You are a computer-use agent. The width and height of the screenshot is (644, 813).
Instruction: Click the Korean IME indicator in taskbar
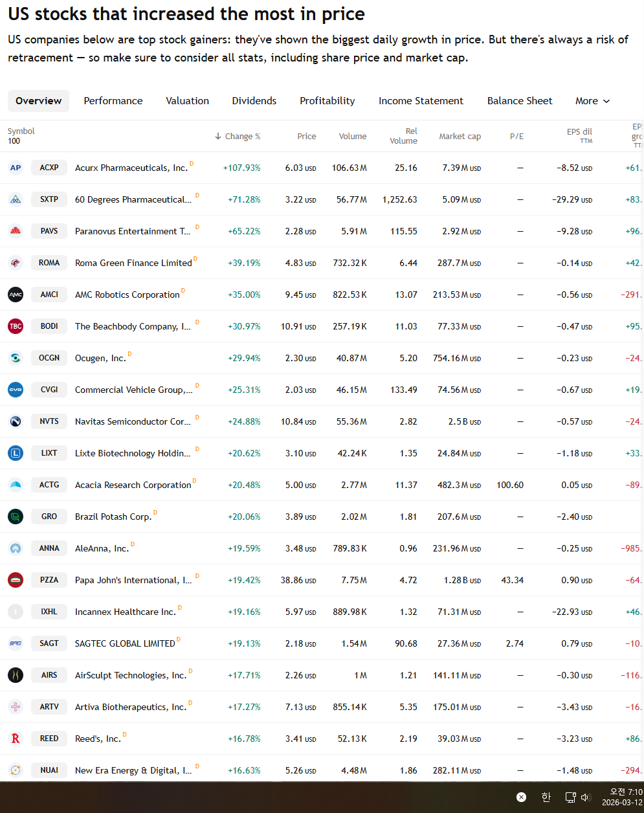point(546,797)
